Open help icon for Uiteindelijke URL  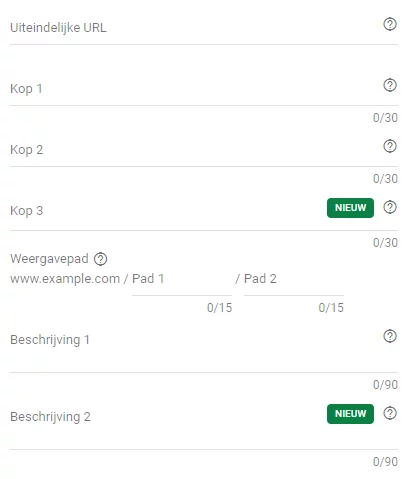(390, 24)
